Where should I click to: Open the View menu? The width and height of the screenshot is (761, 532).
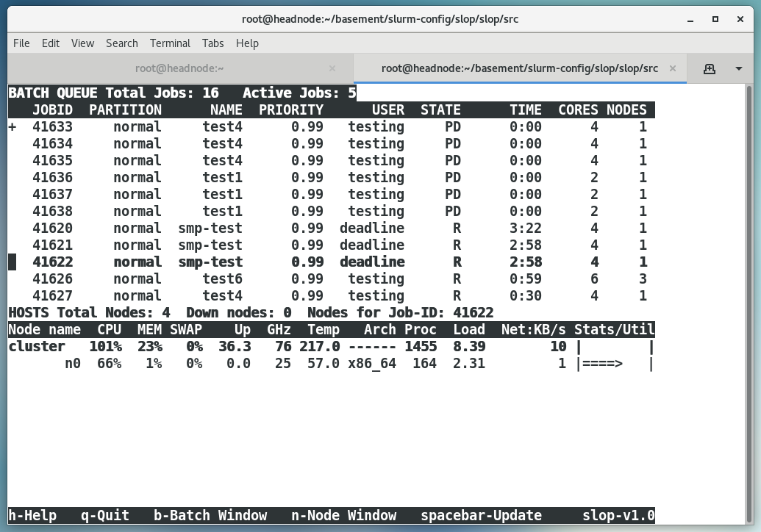tap(82, 43)
